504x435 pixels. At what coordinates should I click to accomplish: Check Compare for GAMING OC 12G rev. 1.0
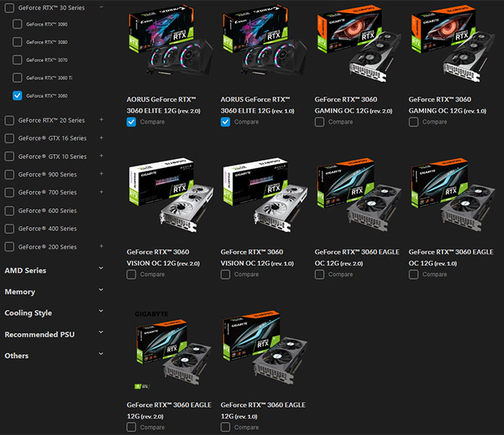(x=414, y=122)
